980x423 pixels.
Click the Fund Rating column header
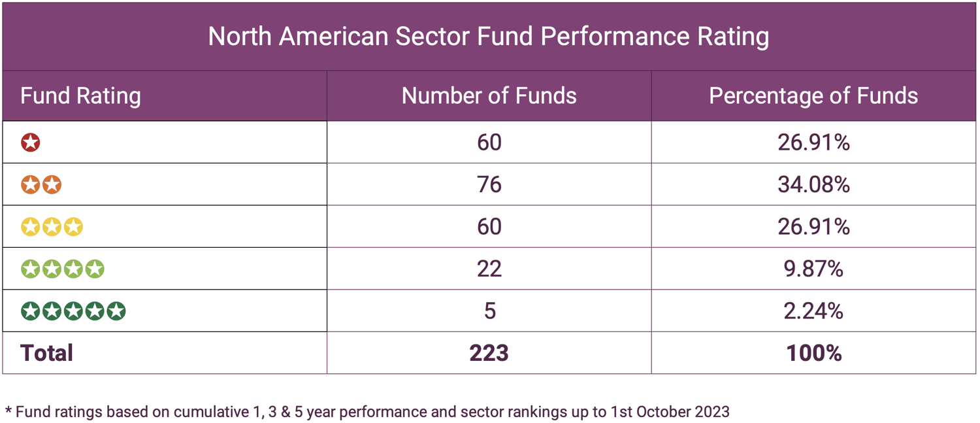pyautogui.click(x=81, y=96)
